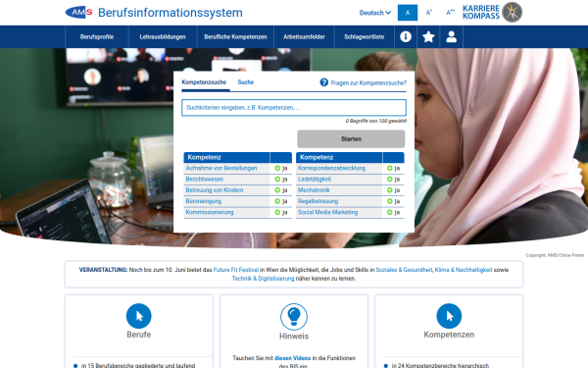The height and width of the screenshot is (368, 588).
Task: Add Social Media Marketing with plus icon
Action: click(390, 212)
